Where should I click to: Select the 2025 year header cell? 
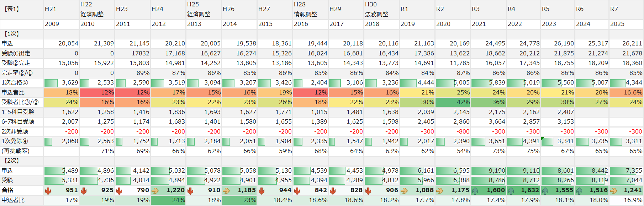click(x=625, y=24)
